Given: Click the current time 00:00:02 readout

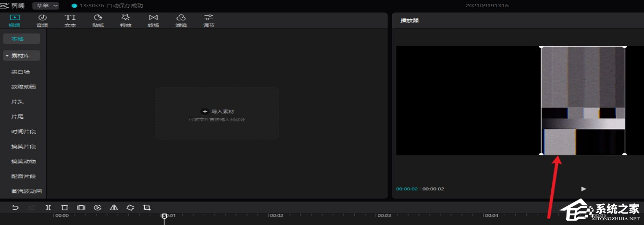Looking at the screenshot, I should (x=407, y=189).
